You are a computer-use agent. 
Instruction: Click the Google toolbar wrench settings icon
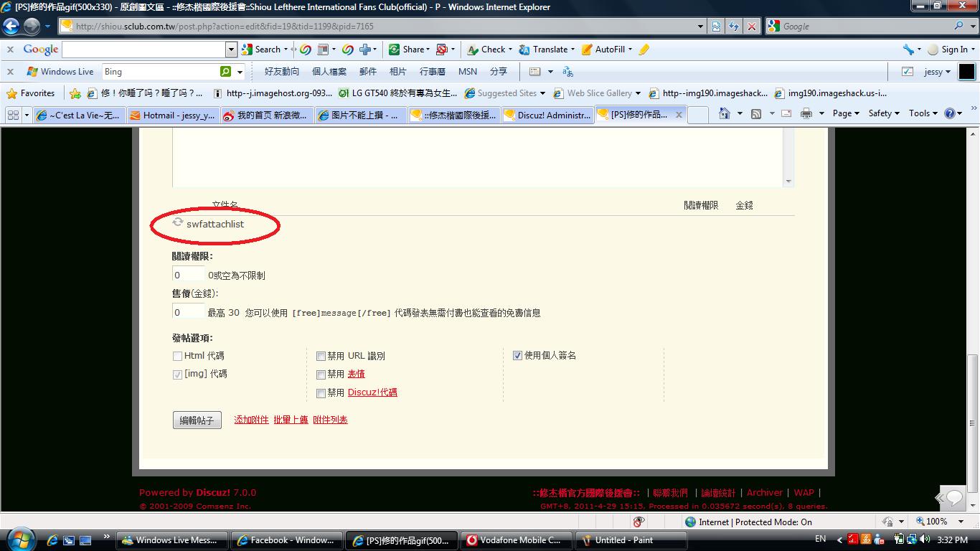point(908,50)
